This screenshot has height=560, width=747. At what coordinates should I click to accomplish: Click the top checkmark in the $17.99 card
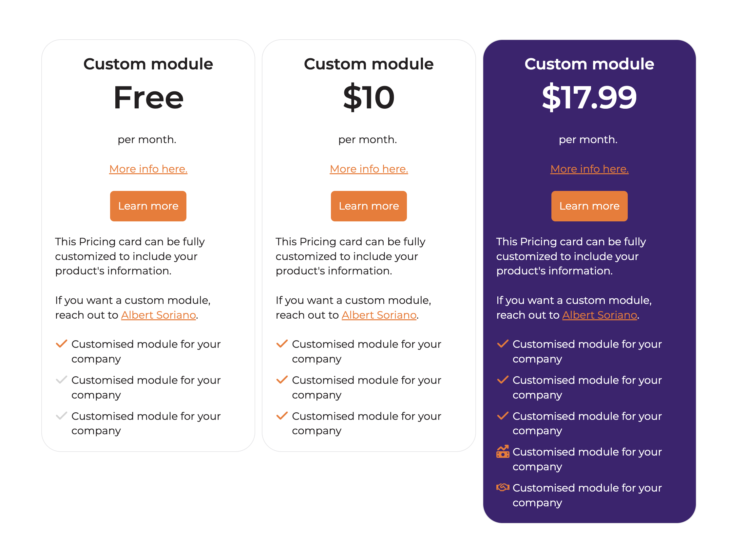click(503, 344)
